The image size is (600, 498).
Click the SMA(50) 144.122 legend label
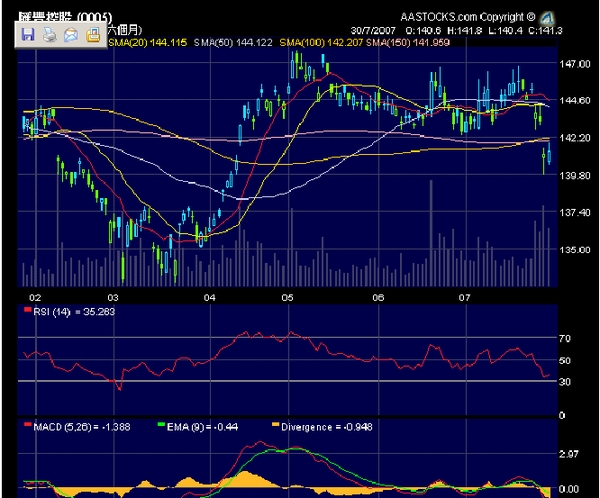233,42
